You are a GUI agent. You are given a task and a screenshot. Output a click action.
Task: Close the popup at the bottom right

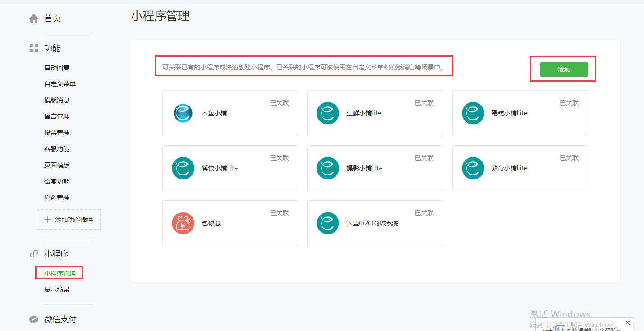point(627,322)
